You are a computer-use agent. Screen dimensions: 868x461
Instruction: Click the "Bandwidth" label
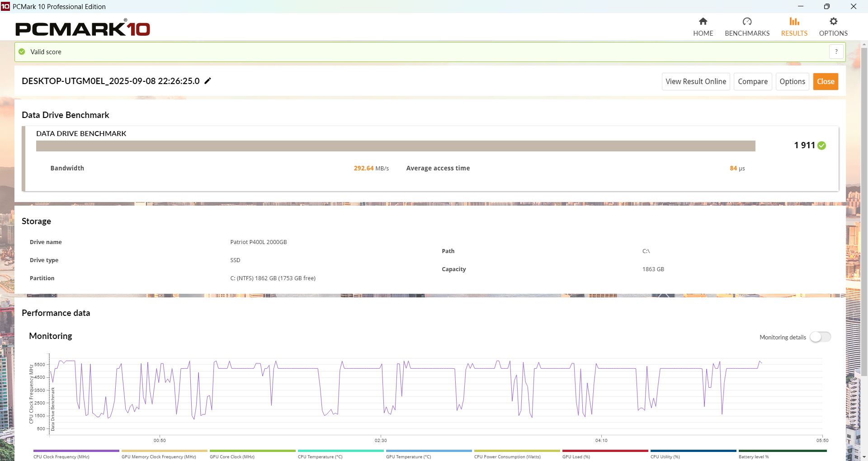[67, 168]
